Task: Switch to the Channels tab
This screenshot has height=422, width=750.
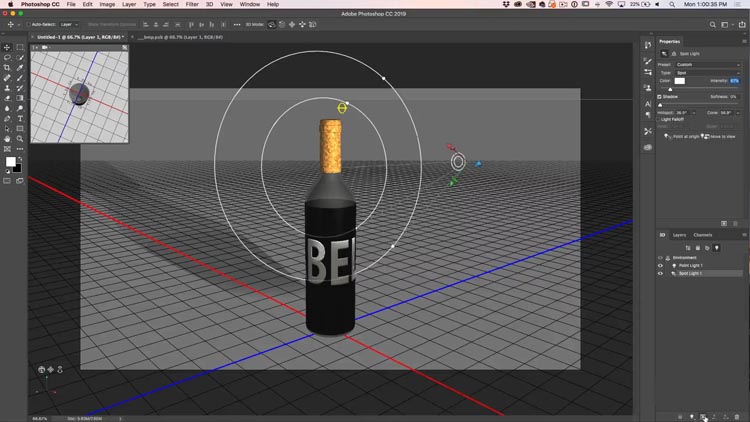Action: [703, 235]
